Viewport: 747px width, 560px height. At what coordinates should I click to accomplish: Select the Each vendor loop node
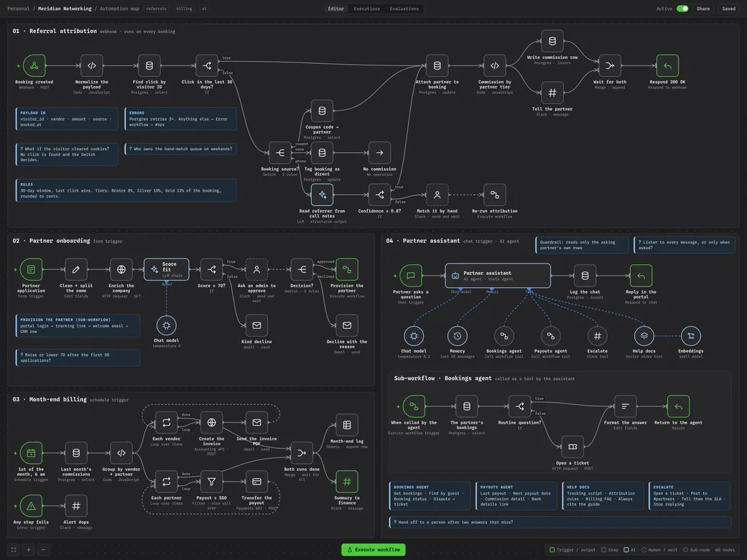click(x=166, y=422)
